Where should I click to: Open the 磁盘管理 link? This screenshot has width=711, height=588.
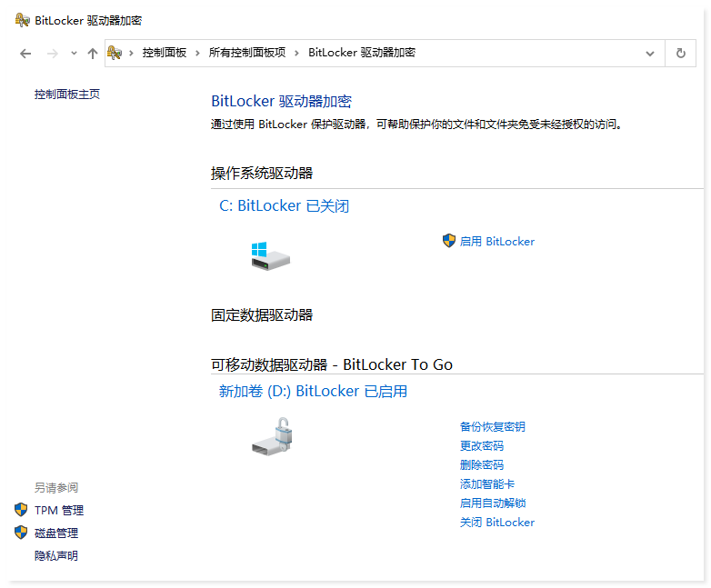tap(56, 533)
